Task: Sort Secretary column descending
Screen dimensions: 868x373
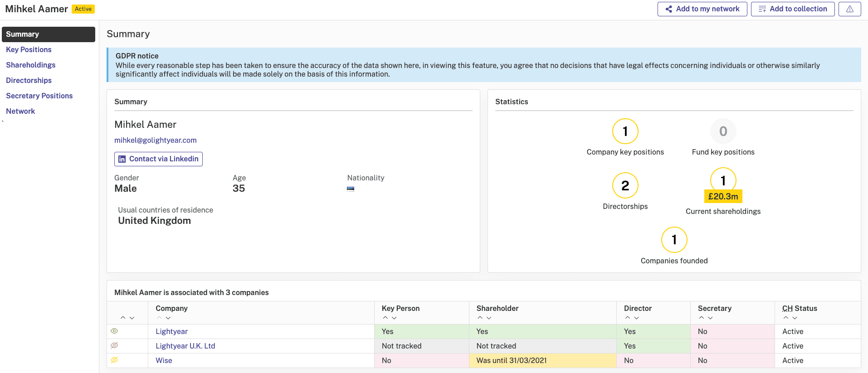Action: pos(710,318)
